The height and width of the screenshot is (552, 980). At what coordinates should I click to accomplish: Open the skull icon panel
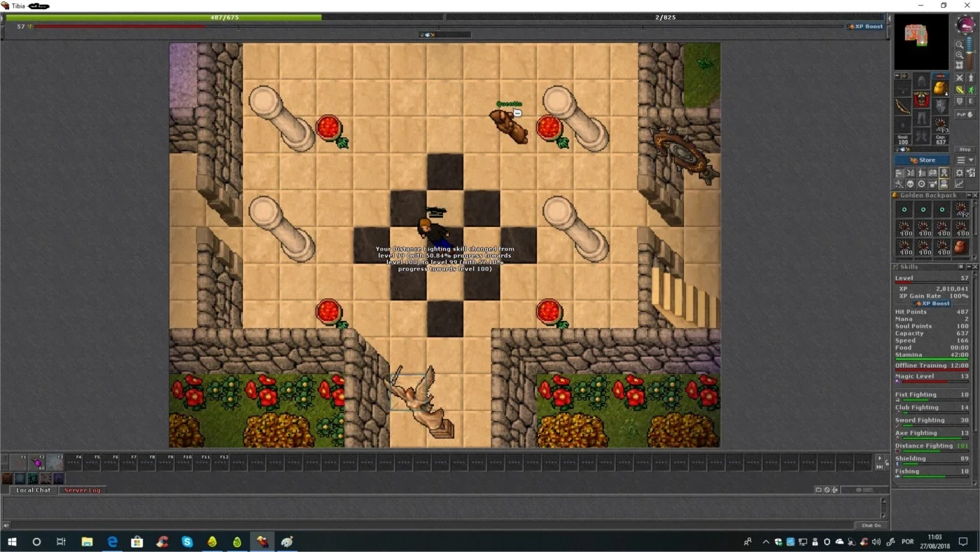[x=911, y=184]
